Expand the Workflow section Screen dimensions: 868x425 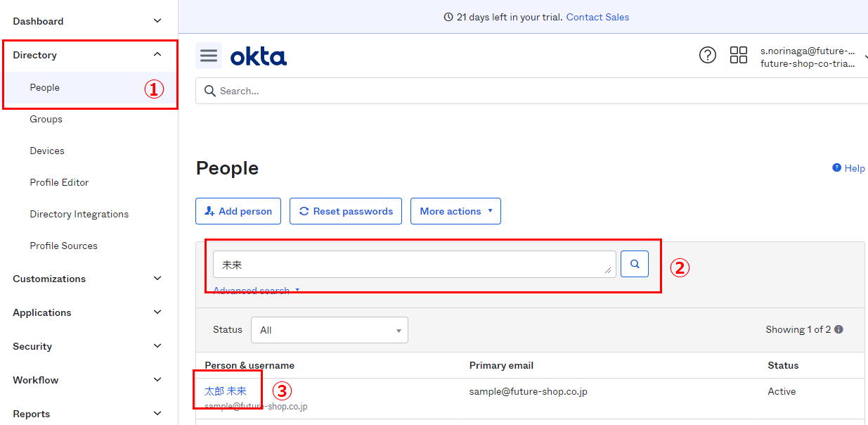[88, 380]
